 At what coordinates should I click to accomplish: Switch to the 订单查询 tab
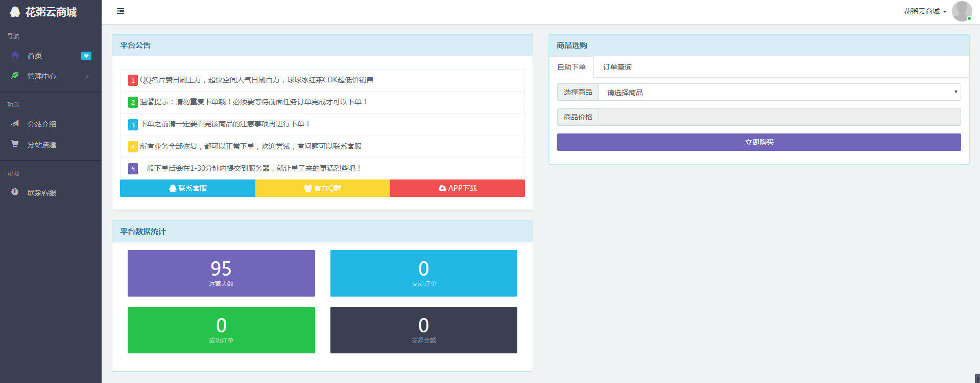[x=617, y=67]
